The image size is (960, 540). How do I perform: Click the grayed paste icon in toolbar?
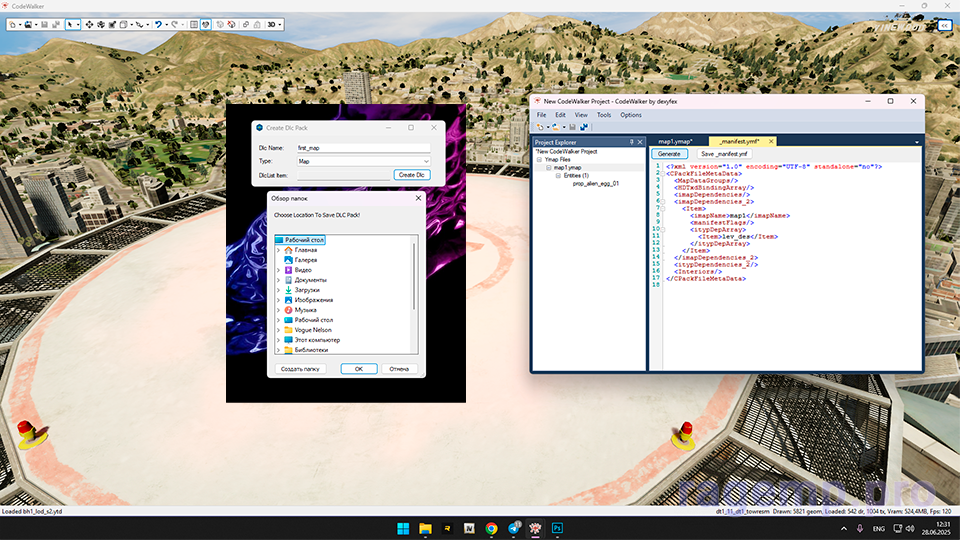[257, 24]
